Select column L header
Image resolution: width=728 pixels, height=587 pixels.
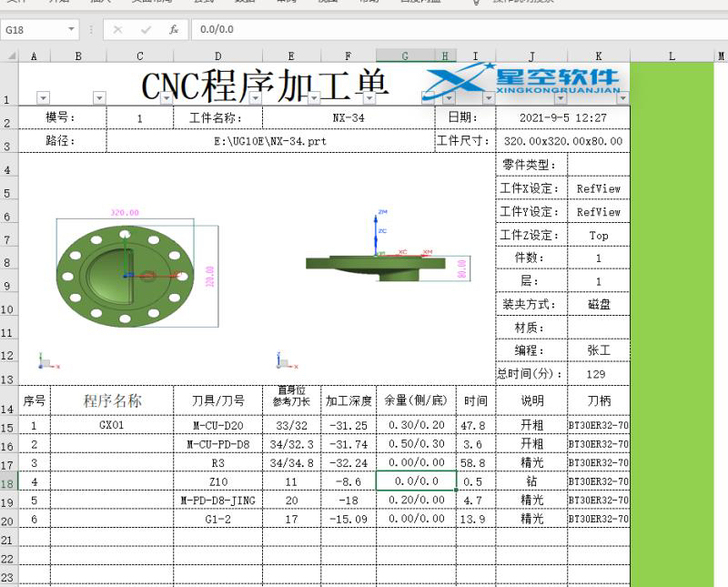(x=671, y=56)
